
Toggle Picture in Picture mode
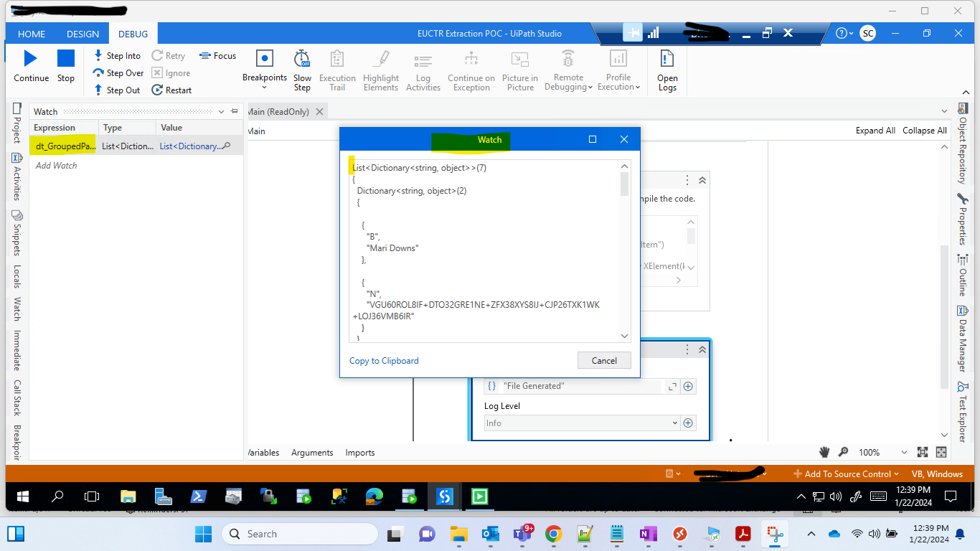pos(520,70)
